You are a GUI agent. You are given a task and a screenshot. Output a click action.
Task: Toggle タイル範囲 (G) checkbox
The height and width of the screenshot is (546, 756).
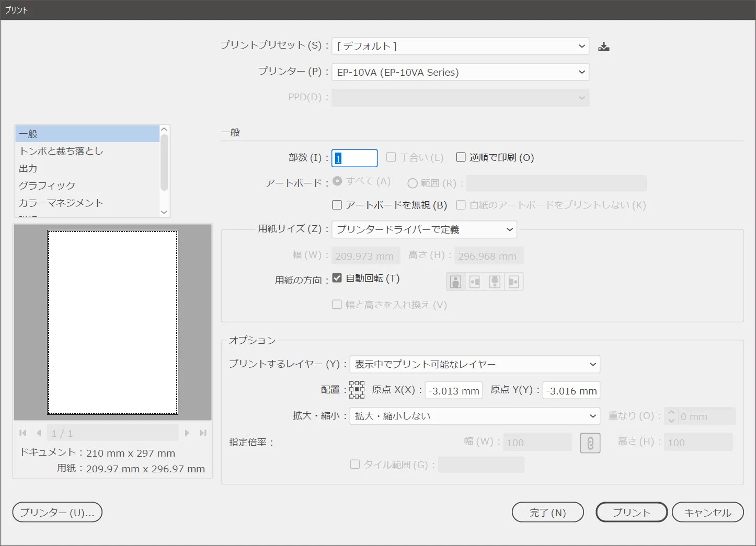tap(355, 464)
